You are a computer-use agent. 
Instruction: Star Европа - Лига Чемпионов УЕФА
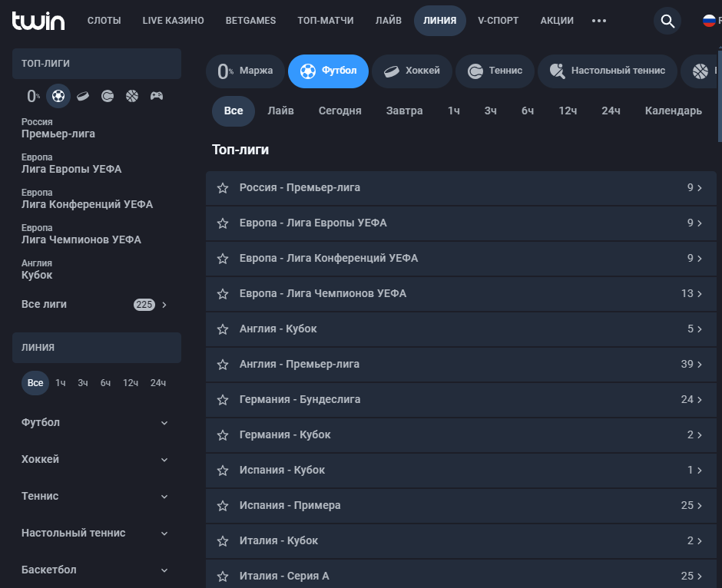coord(223,294)
